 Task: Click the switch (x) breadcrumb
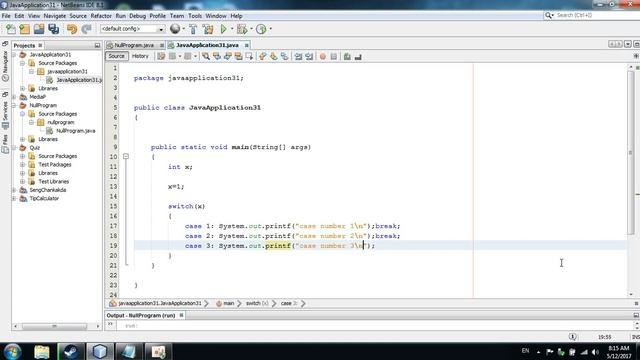[257, 303]
